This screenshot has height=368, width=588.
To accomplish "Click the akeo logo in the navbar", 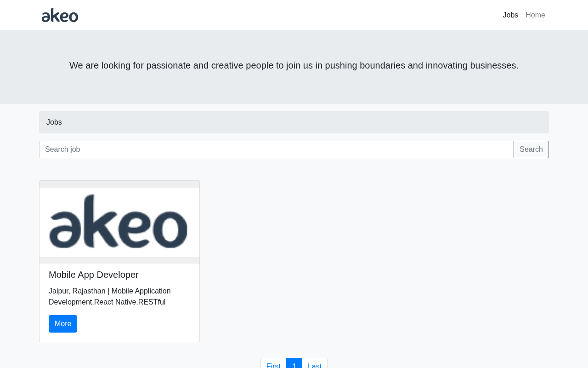I will [60, 15].
